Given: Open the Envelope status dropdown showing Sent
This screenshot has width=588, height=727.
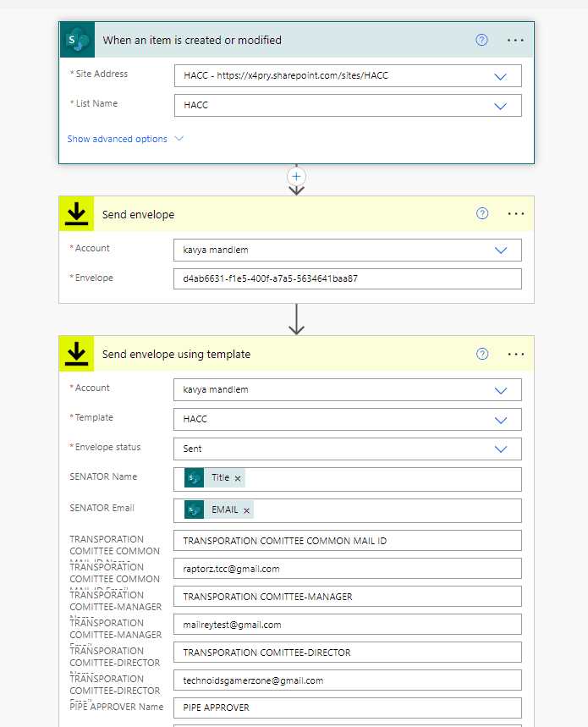Looking at the screenshot, I should pos(500,449).
